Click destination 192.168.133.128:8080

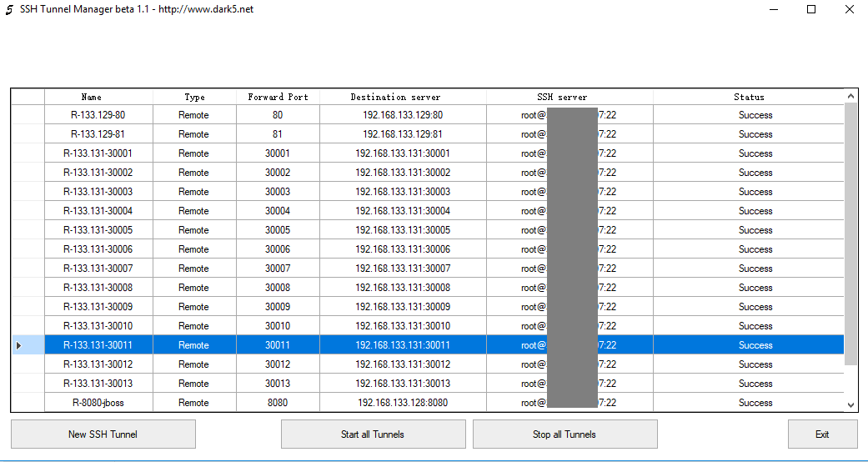point(403,403)
